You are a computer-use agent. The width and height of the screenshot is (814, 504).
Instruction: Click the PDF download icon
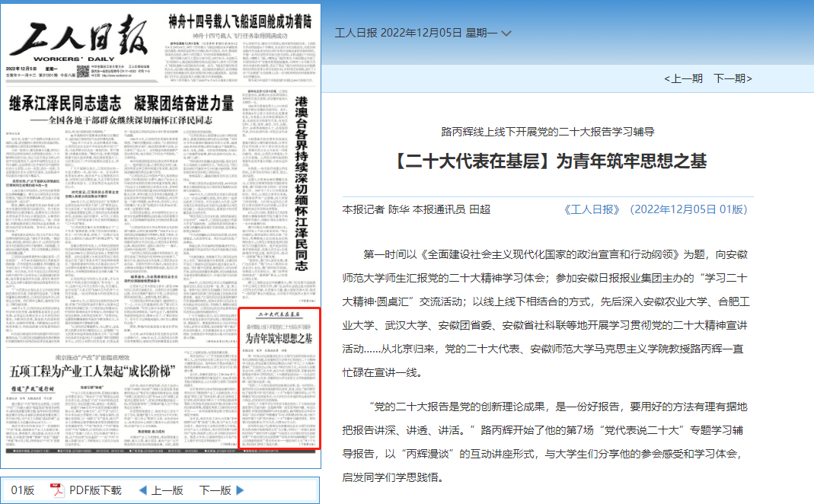[x=56, y=490]
